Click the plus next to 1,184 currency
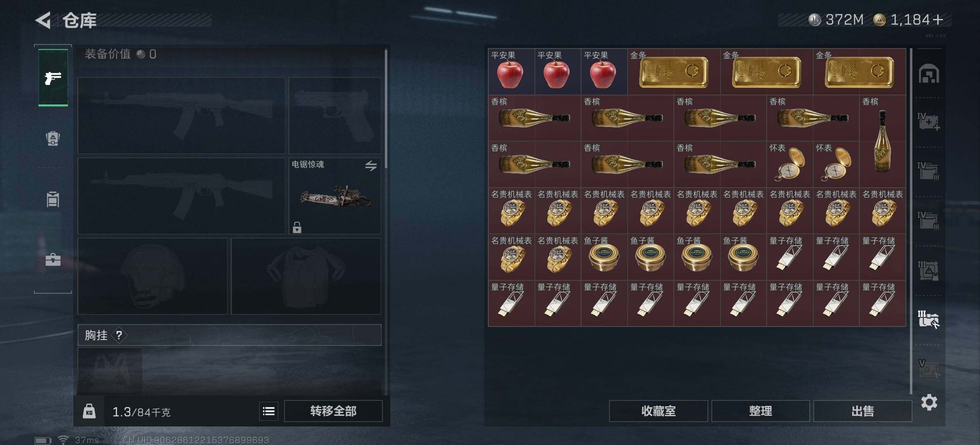This screenshot has width=980, height=445. (x=938, y=20)
